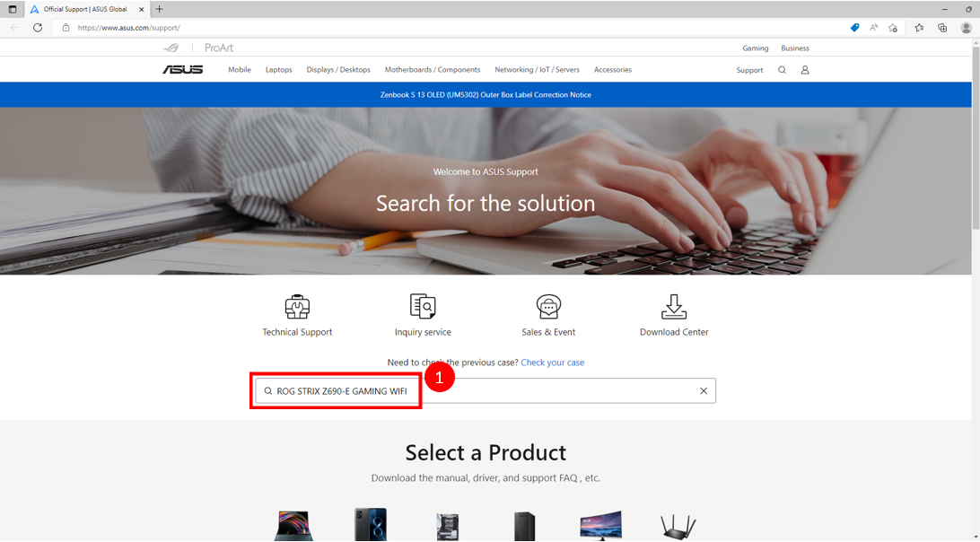Image resolution: width=980 pixels, height=542 pixels.
Task: Open the Collections icon
Action: point(942,28)
